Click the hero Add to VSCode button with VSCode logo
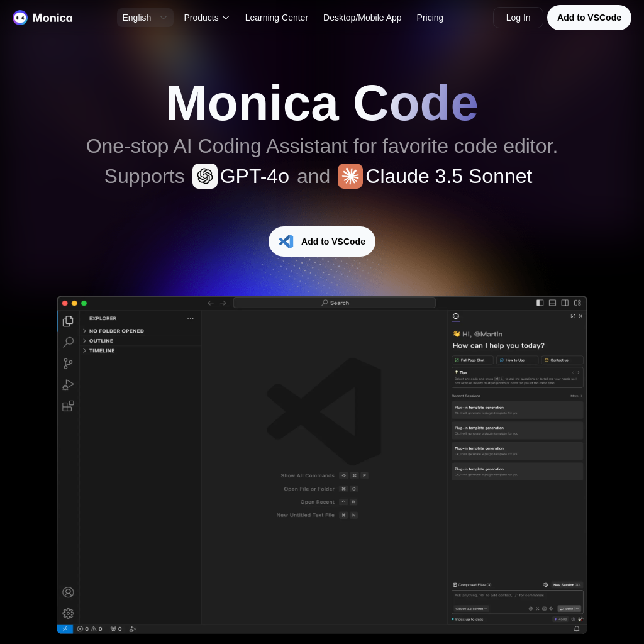The height and width of the screenshot is (644, 644). point(322,241)
